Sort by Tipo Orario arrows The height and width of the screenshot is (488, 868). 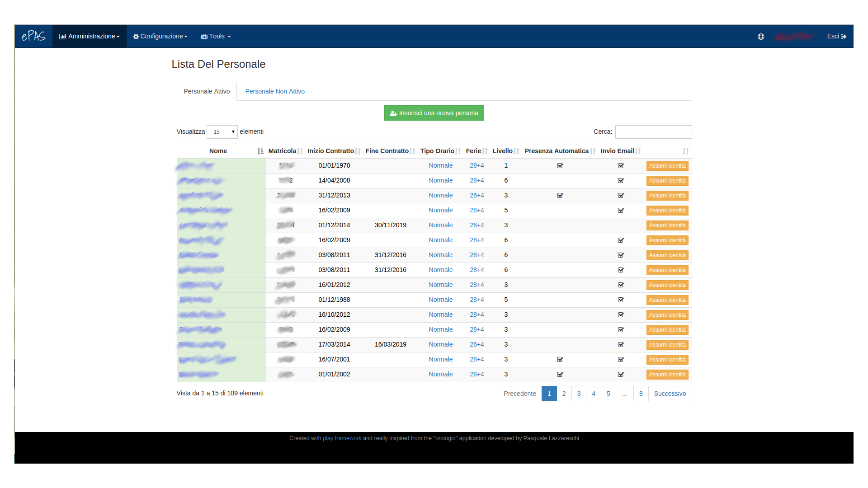tap(458, 151)
